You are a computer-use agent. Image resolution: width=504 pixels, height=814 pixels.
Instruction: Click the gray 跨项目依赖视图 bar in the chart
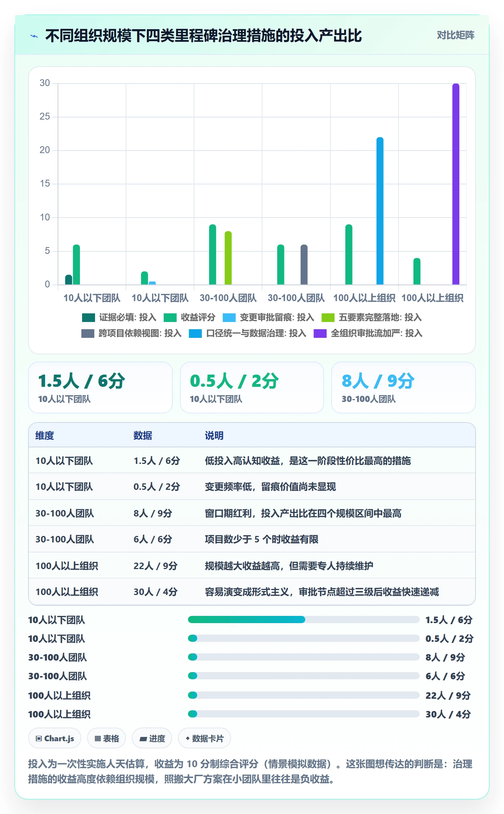pos(304,264)
